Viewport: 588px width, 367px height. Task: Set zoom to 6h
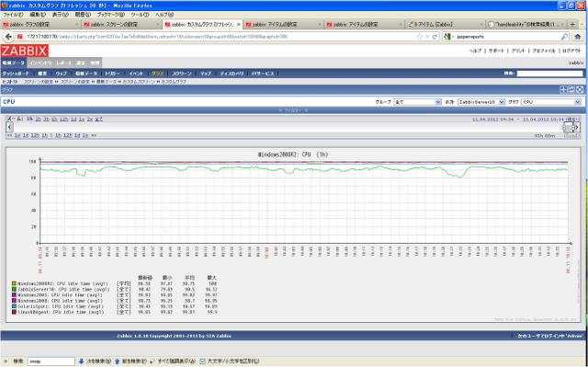54,120
